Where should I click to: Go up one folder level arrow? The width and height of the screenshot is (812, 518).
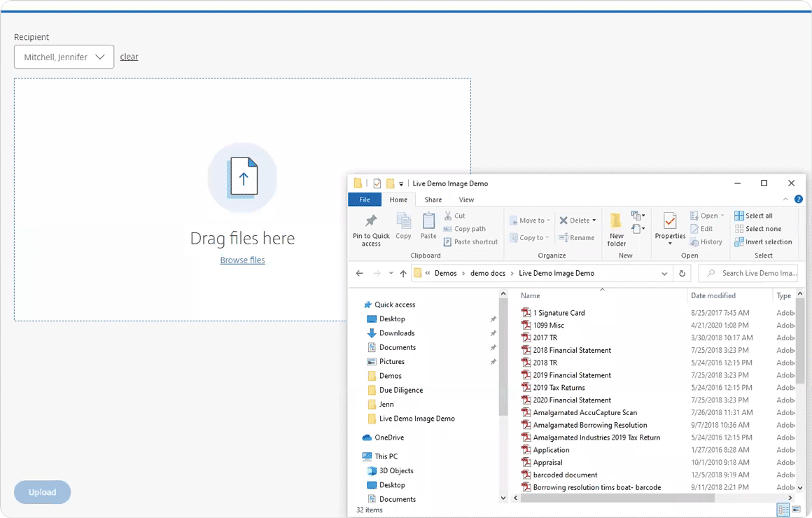(403, 274)
